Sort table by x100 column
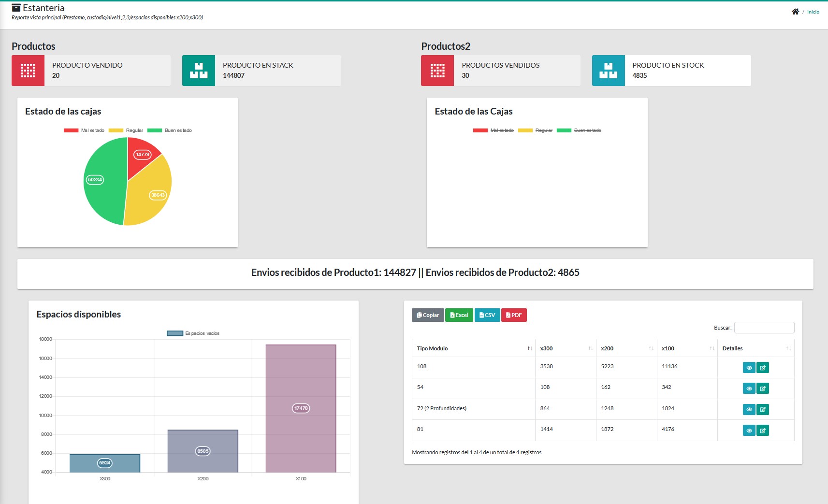Image resolution: width=828 pixels, height=504 pixels. coord(687,348)
